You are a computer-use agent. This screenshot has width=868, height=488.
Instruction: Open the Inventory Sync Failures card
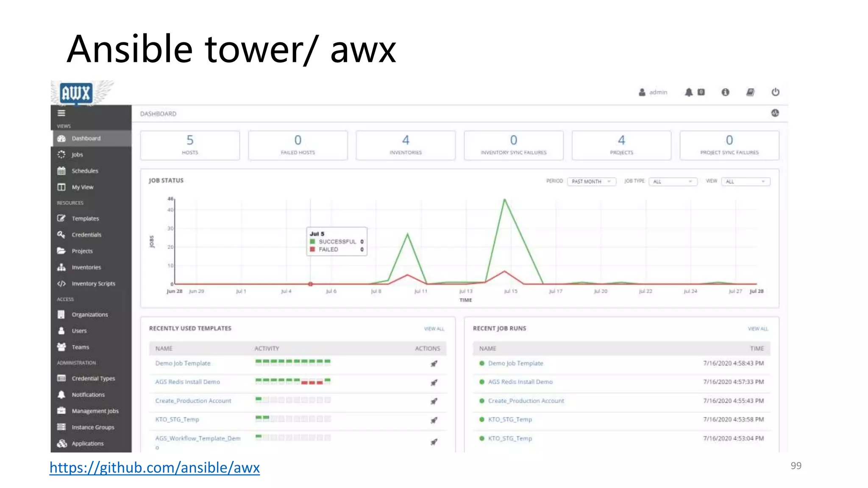(x=514, y=145)
